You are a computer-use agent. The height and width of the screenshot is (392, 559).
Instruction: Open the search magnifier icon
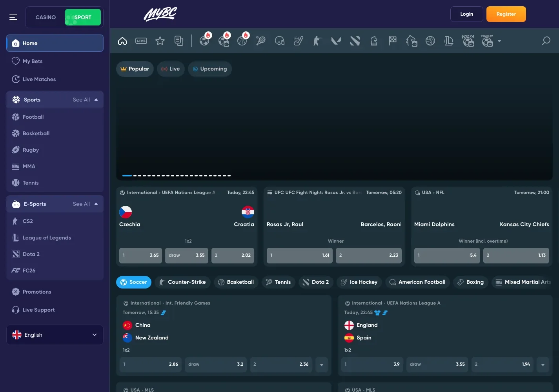[546, 41]
